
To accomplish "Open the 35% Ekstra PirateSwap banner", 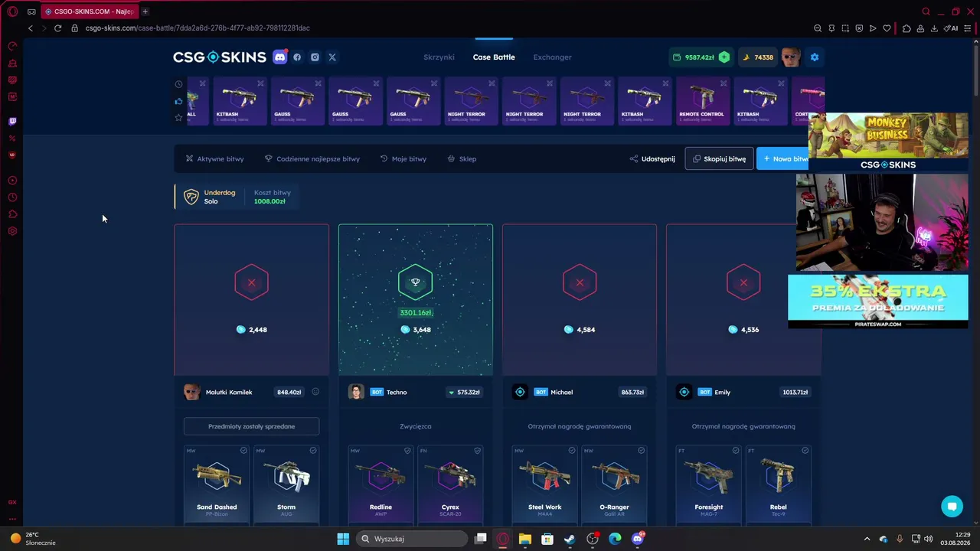I will tap(878, 302).
